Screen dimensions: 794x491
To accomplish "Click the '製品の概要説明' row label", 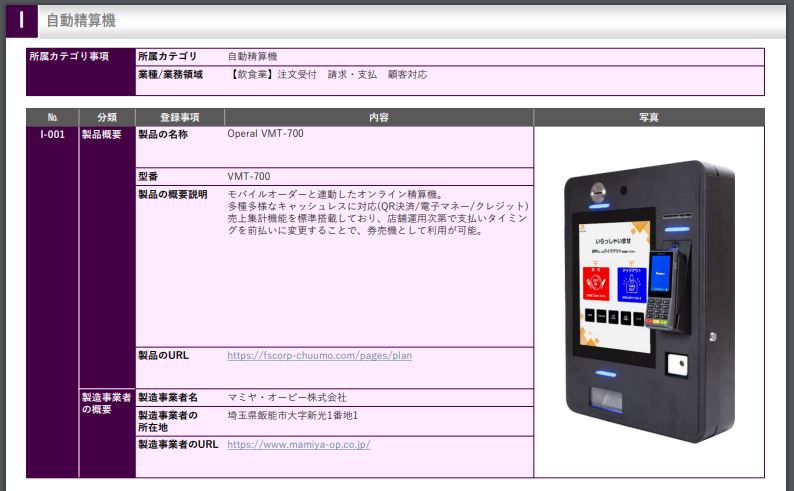I will pyautogui.click(x=173, y=194).
